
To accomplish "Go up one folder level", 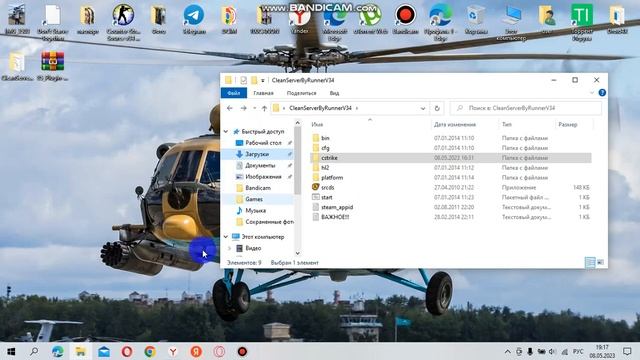I will point(264,108).
